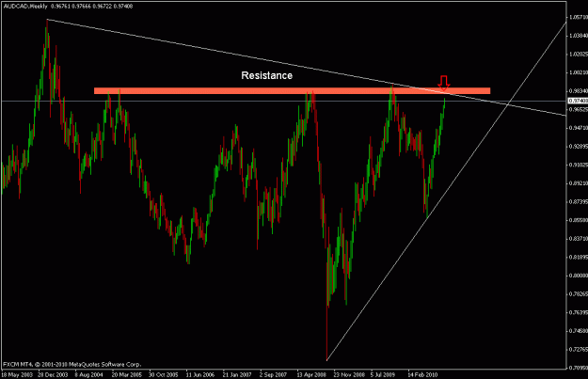Click the 0.8921 price axis label

click(579, 183)
